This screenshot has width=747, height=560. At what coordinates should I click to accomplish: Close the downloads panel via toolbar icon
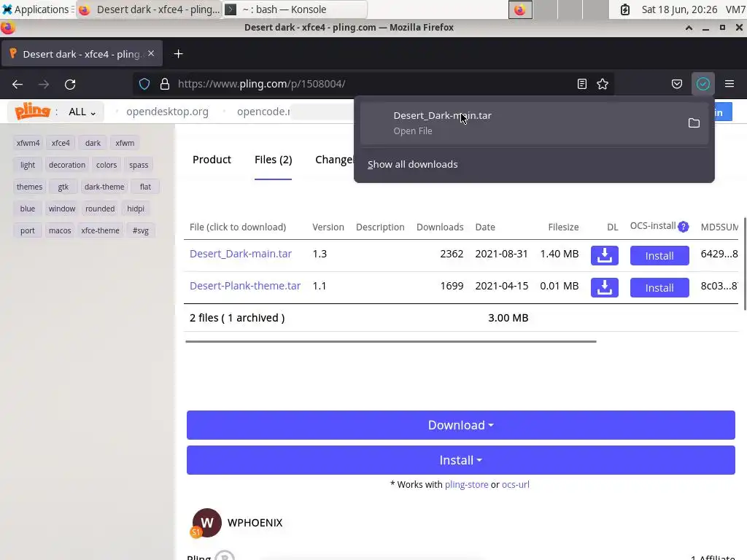click(x=703, y=85)
